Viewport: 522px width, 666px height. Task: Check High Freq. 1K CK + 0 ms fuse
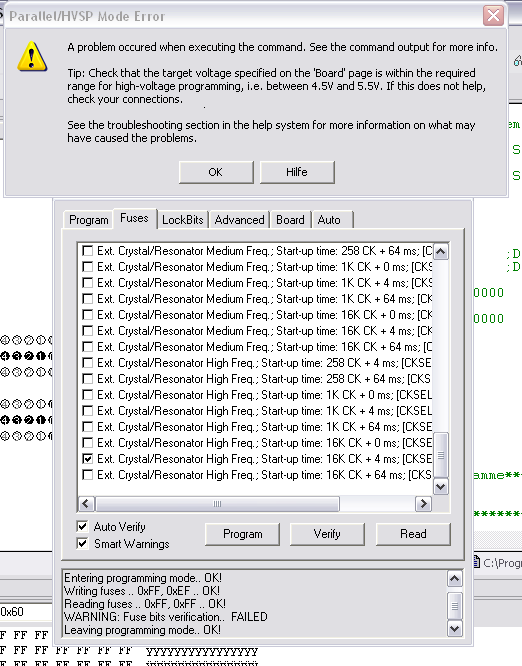pyautogui.click(x=87, y=395)
